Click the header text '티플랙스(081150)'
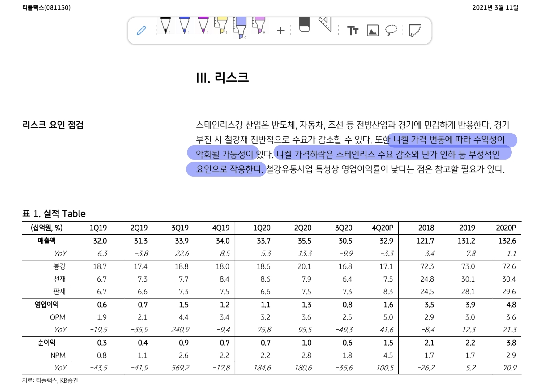The height and width of the screenshot is (392, 535). click(x=46, y=7)
